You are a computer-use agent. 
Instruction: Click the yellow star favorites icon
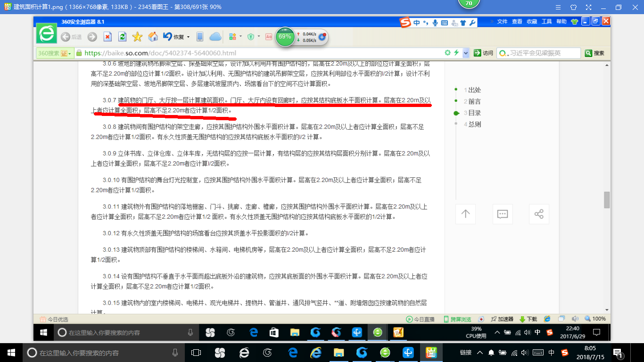tap(137, 37)
